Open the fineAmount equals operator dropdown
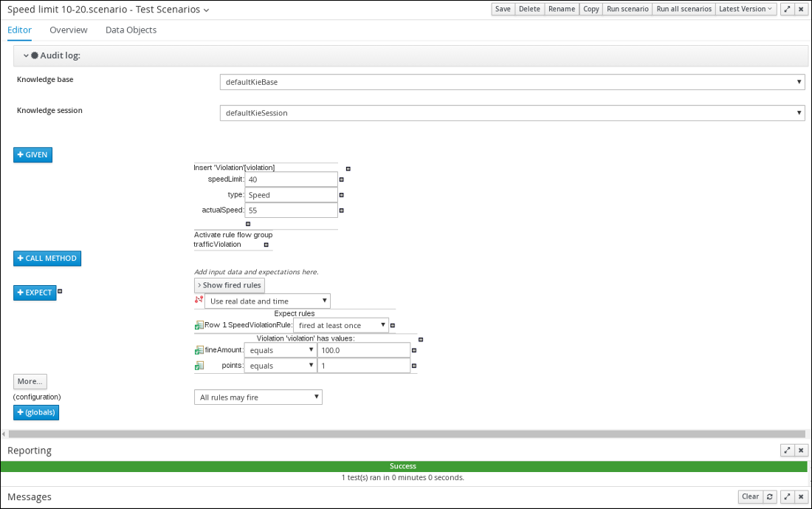Screen dimensions: 812x509 point(281,350)
